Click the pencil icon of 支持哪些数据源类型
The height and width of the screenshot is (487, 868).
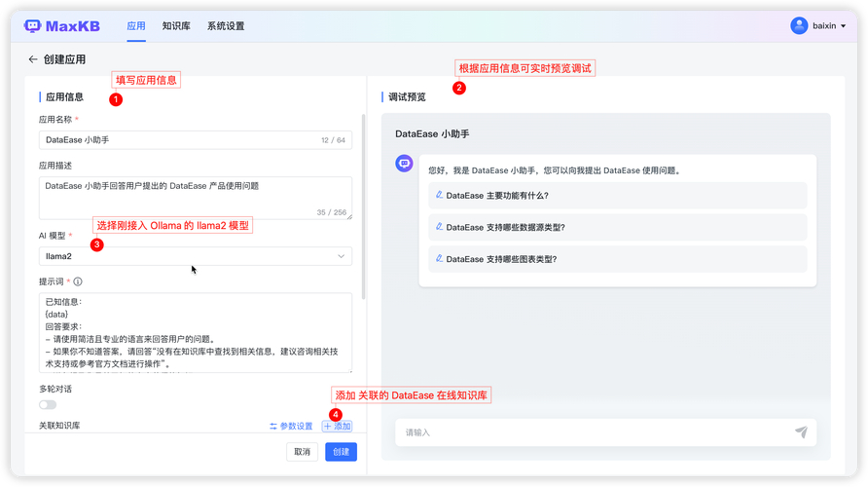click(439, 227)
